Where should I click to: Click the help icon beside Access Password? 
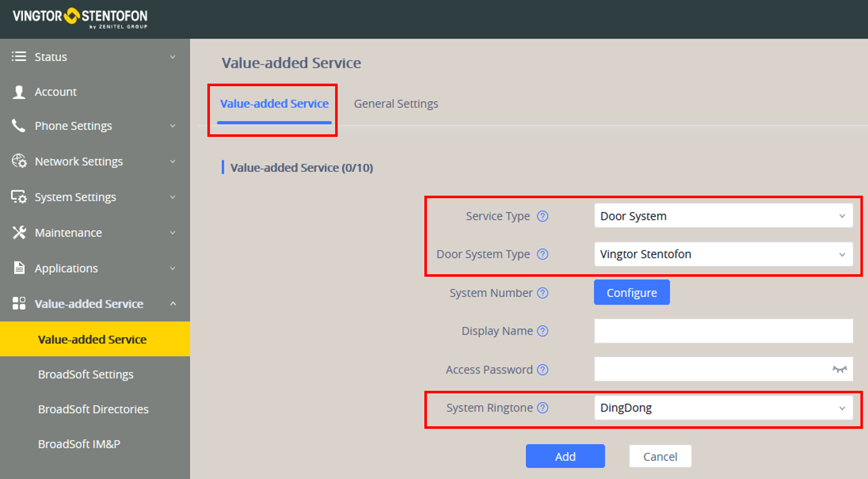542,370
